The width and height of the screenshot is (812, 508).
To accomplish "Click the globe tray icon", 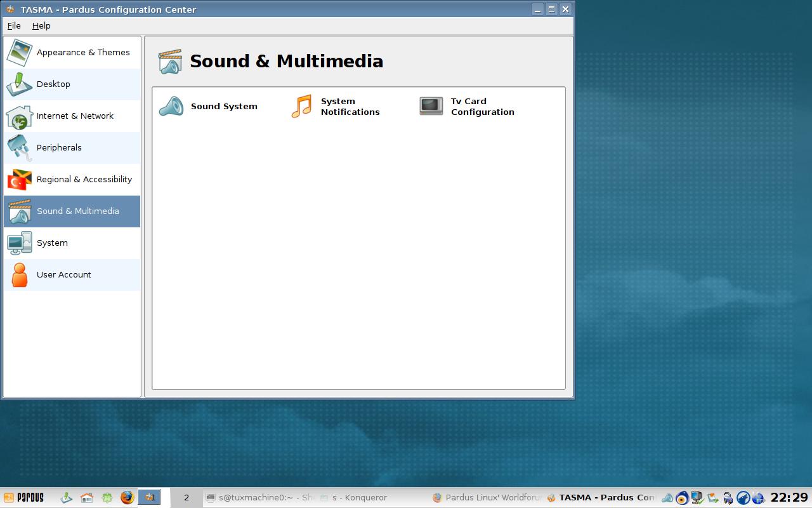I will [759, 498].
